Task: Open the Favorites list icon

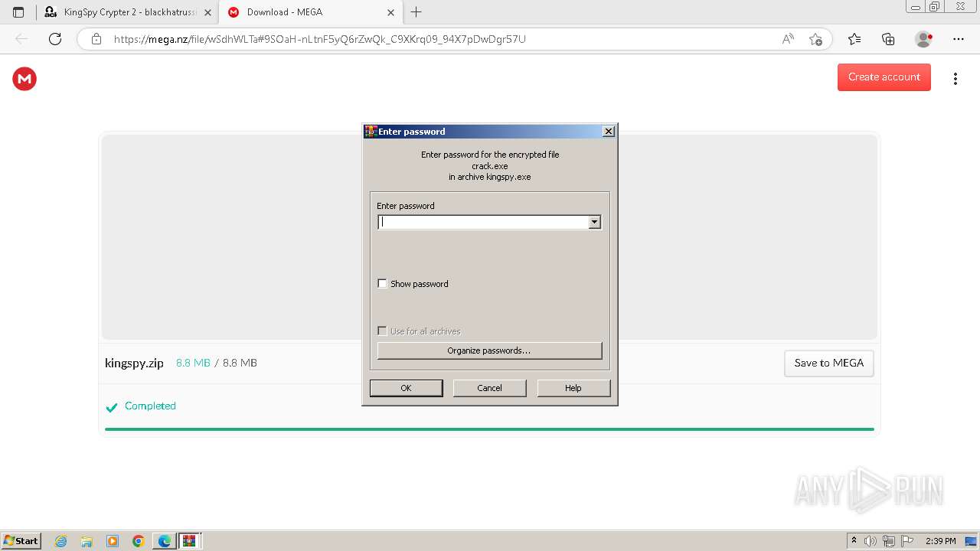Action: (x=854, y=39)
